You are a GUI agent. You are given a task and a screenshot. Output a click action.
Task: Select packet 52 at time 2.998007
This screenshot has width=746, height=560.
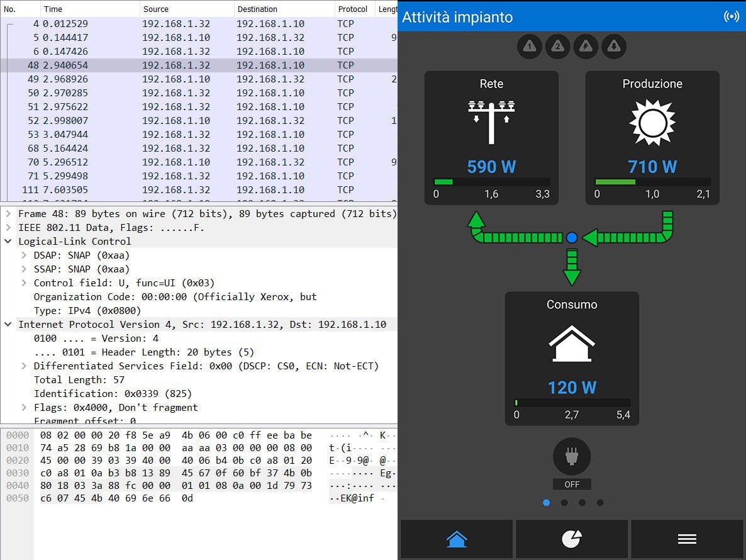click(x=199, y=120)
